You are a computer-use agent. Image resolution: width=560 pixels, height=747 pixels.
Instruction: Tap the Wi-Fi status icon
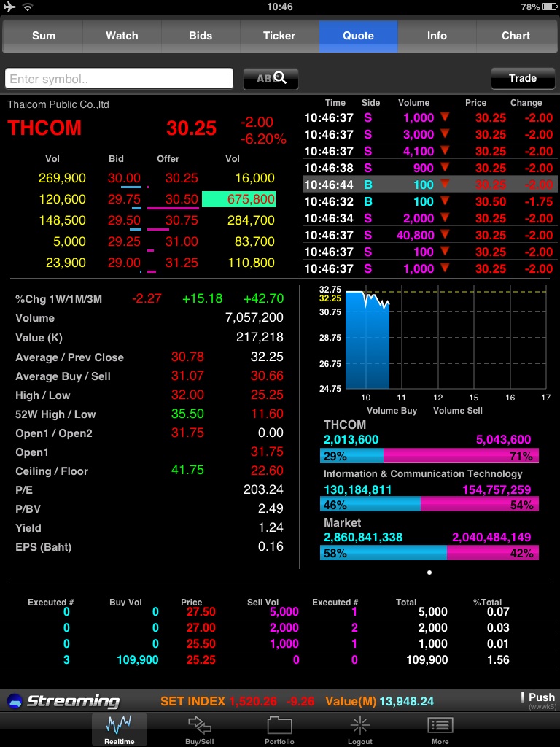coord(28,7)
